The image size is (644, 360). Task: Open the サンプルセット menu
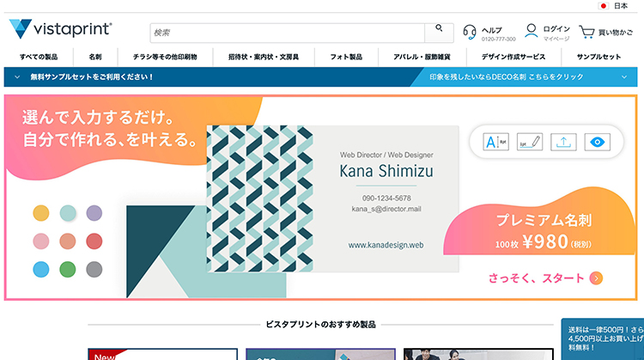(x=598, y=57)
